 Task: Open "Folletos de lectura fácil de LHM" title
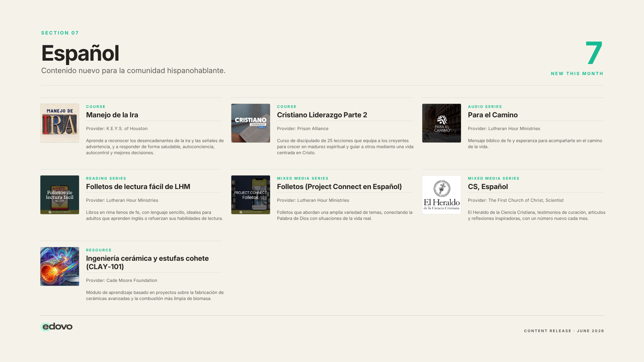[138, 187]
